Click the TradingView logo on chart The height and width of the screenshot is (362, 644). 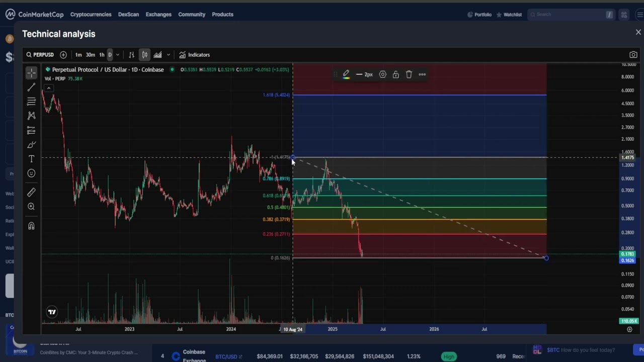coord(52,312)
